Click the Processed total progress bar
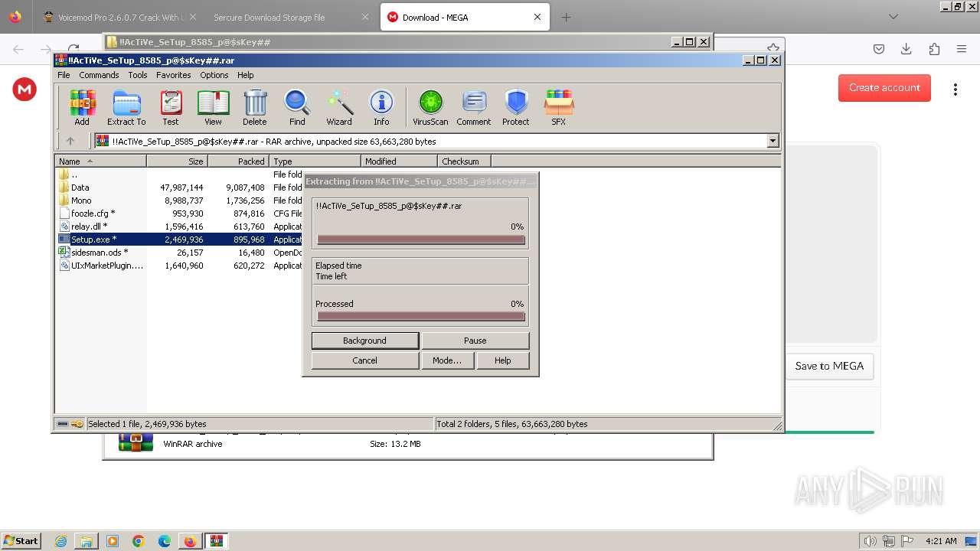980x551 pixels. 420,316
